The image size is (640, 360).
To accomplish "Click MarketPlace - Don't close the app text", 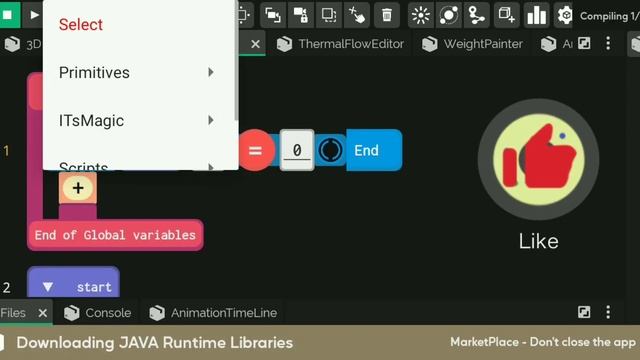I will pyautogui.click(x=543, y=342).
